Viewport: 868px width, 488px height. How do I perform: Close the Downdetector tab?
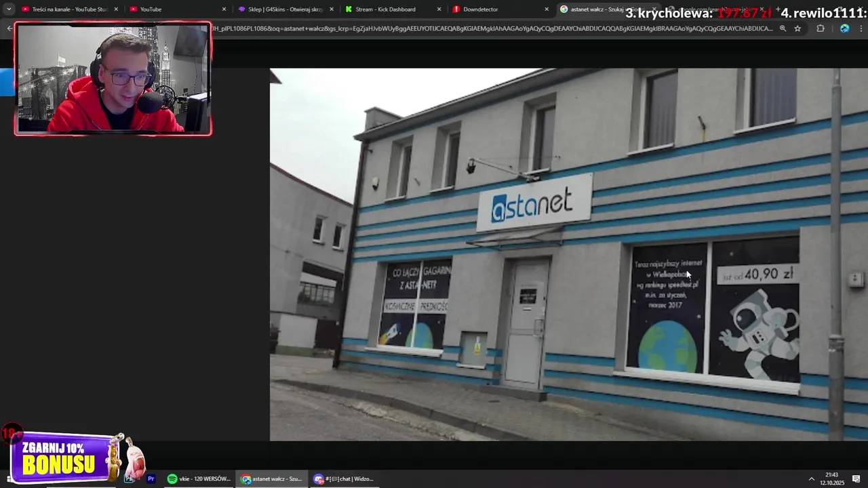tap(547, 9)
